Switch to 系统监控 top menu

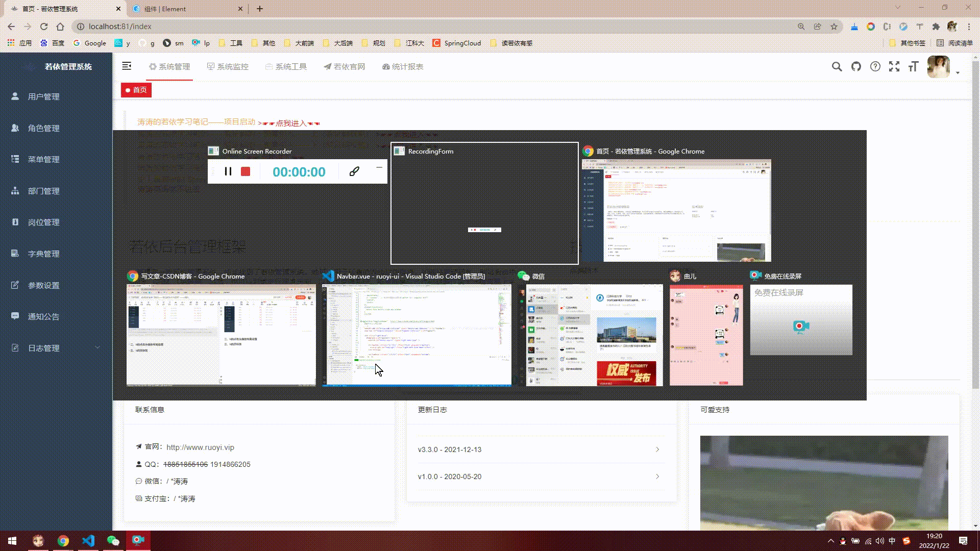(228, 67)
